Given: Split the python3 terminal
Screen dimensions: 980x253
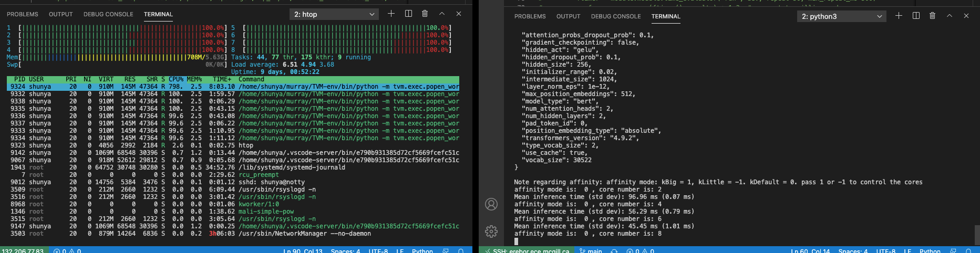Looking at the screenshot, I should click(x=916, y=16).
